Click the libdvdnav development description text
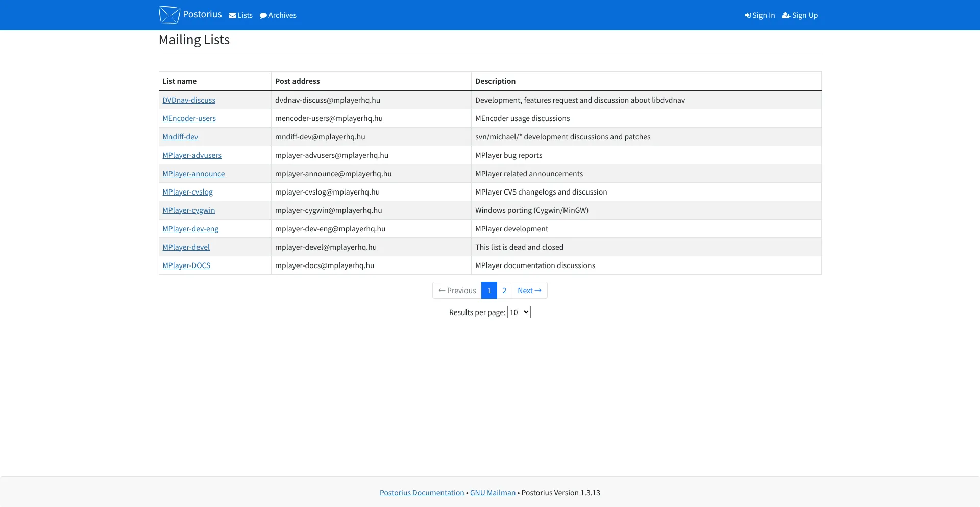 click(580, 100)
